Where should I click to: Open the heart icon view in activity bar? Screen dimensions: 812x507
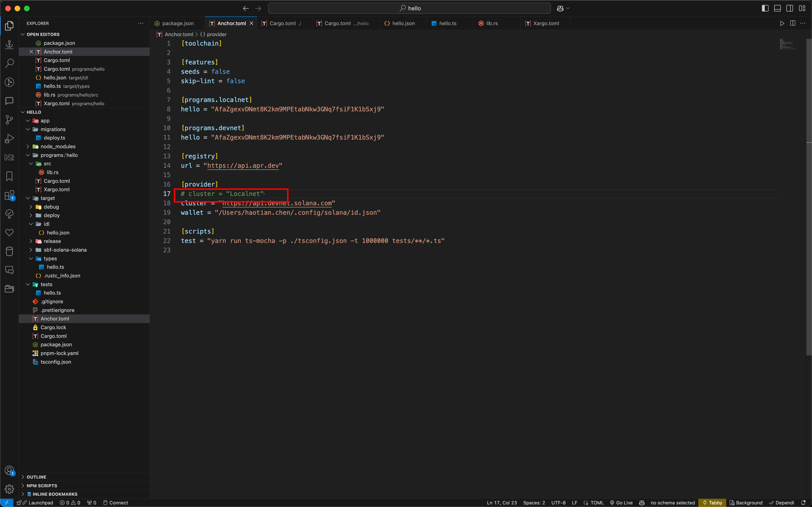[9, 233]
